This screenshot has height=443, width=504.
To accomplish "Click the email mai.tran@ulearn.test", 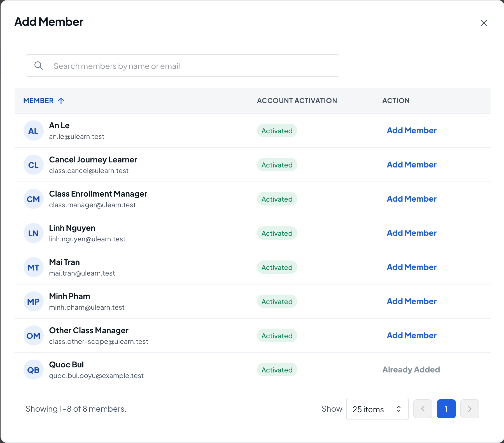I will tap(82, 273).
